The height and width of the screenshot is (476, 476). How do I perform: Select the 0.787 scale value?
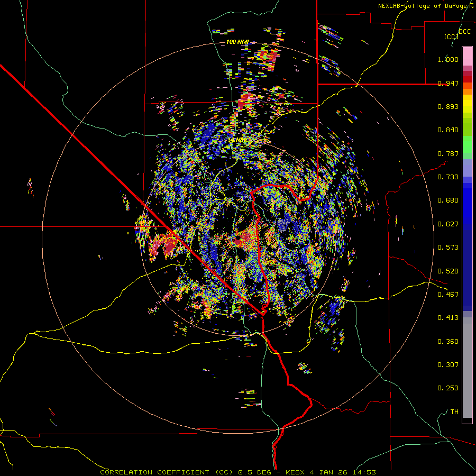[448, 153]
